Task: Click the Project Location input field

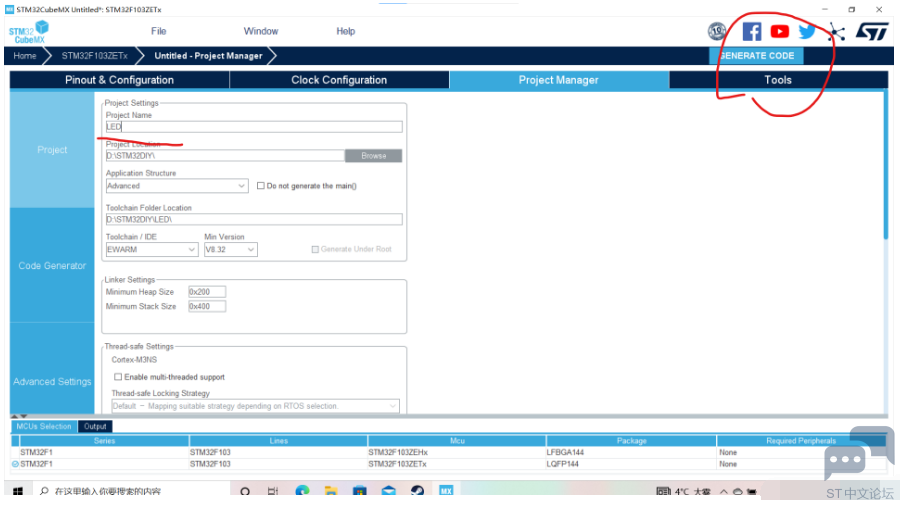Action: pyautogui.click(x=225, y=156)
